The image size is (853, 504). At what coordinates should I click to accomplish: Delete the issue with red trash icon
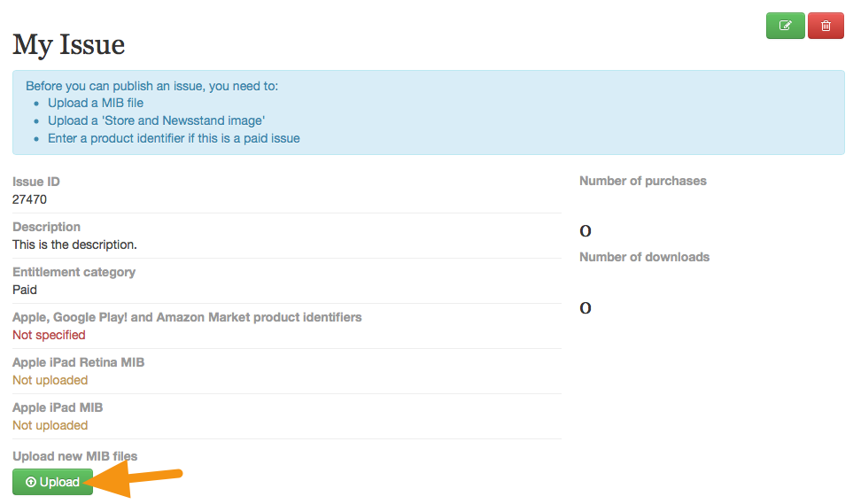pyautogui.click(x=826, y=26)
